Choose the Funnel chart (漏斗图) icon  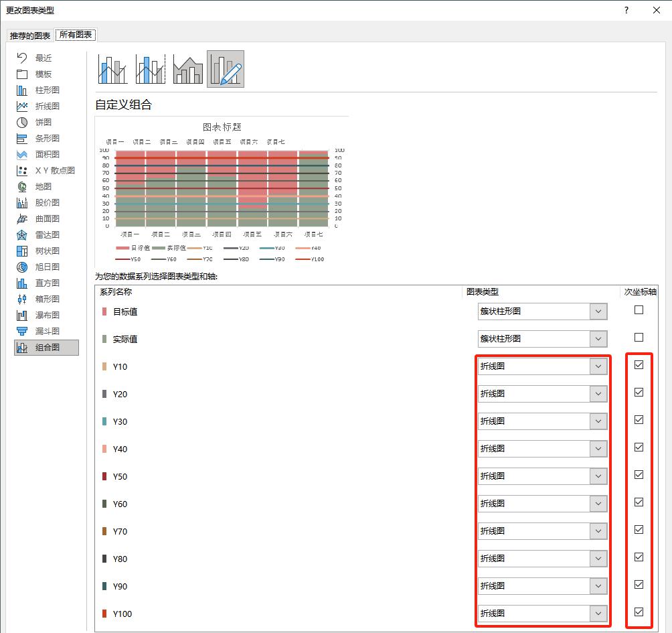tap(22, 332)
